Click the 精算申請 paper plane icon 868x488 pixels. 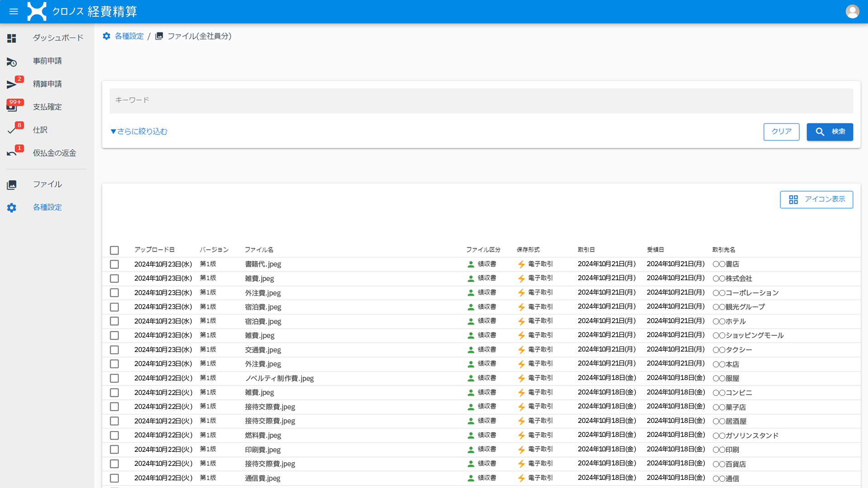pyautogui.click(x=12, y=84)
